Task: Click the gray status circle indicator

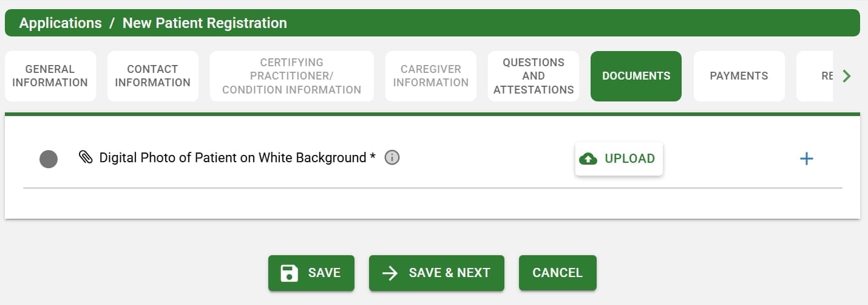Action: (49, 159)
